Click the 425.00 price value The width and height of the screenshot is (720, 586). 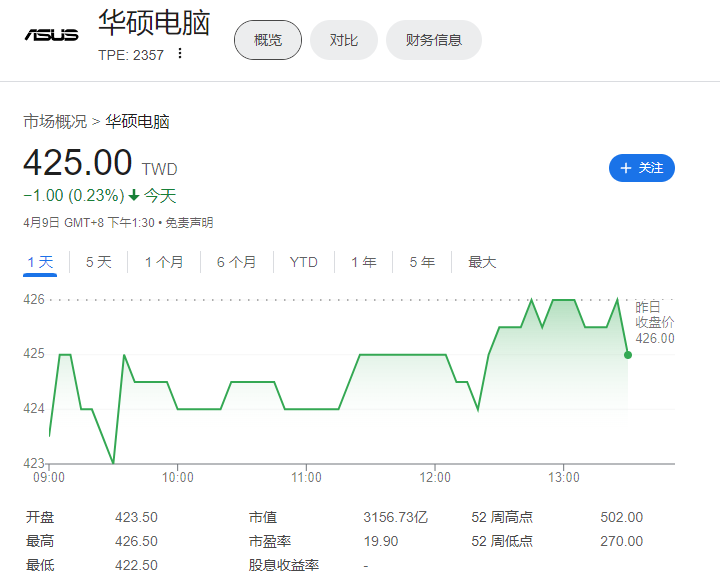click(x=78, y=163)
